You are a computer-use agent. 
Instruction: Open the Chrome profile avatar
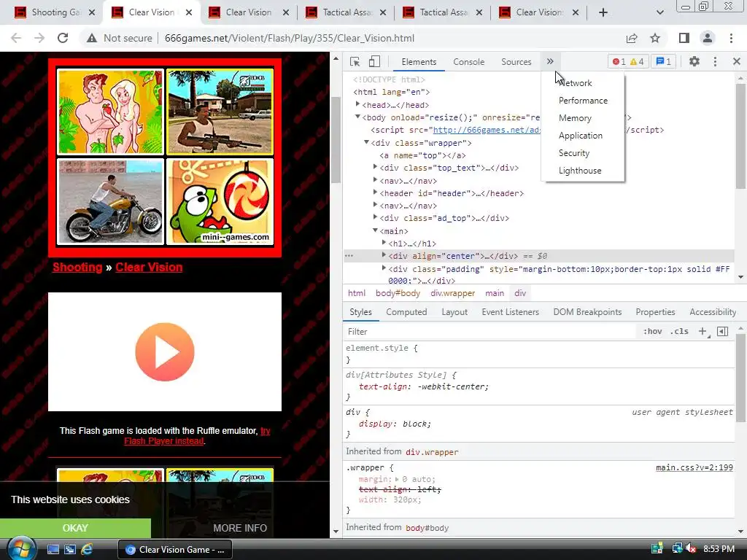point(708,38)
